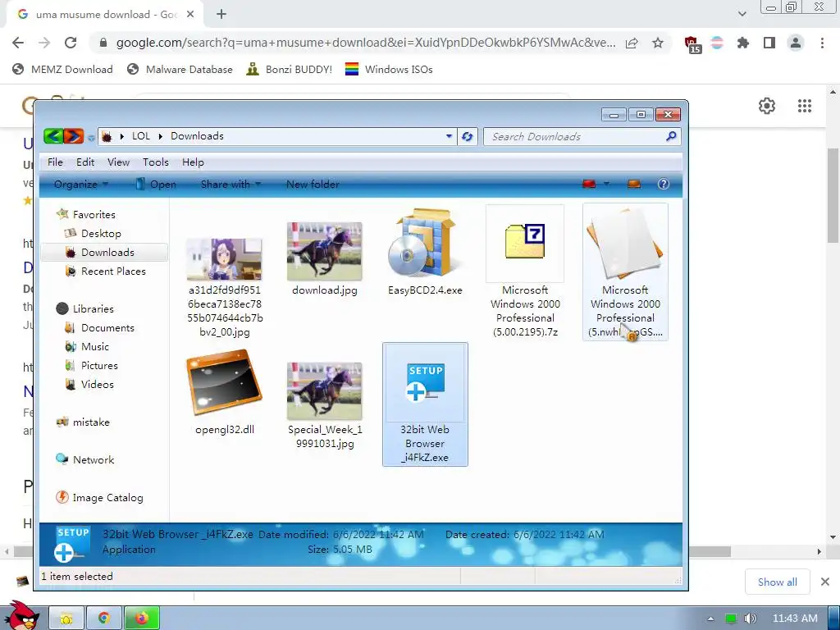The width and height of the screenshot is (840, 630).
Task: Reload the Chrome page
Action: tap(71, 43)
